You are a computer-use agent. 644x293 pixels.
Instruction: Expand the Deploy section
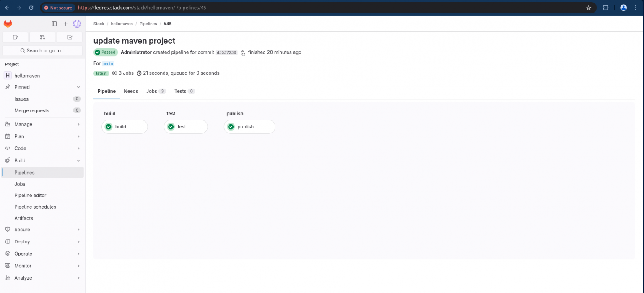tap(78, 241)
